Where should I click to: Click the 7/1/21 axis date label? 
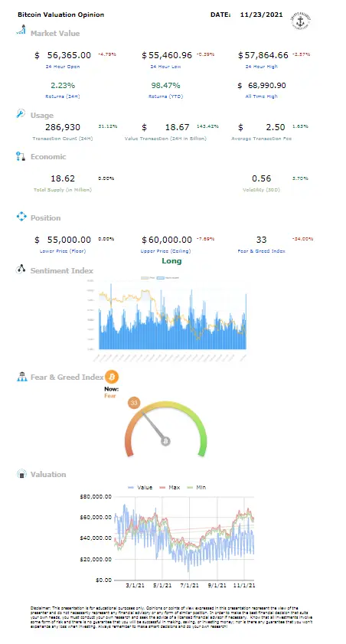(x=189, y=585)
